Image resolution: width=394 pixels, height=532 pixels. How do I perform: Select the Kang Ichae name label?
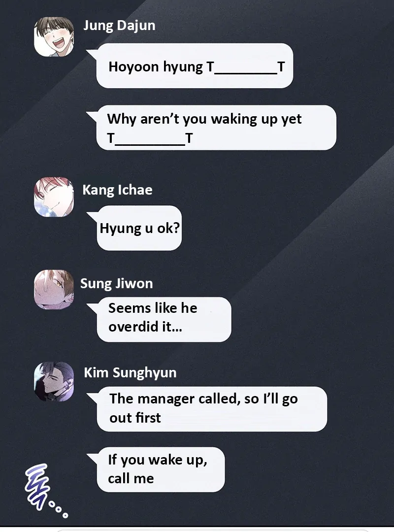[x=117, y=190]
